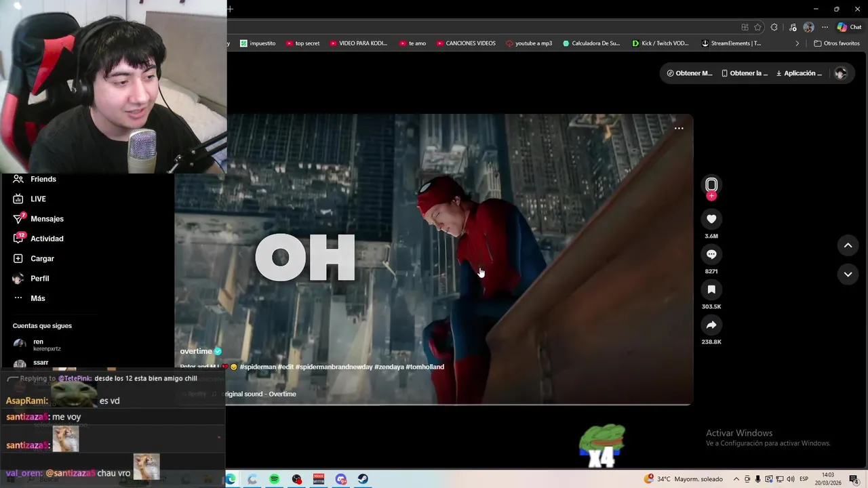This screenshot has width=868, height=488.
Task: Open the new browser tab plus button
Action: point(230,9)
